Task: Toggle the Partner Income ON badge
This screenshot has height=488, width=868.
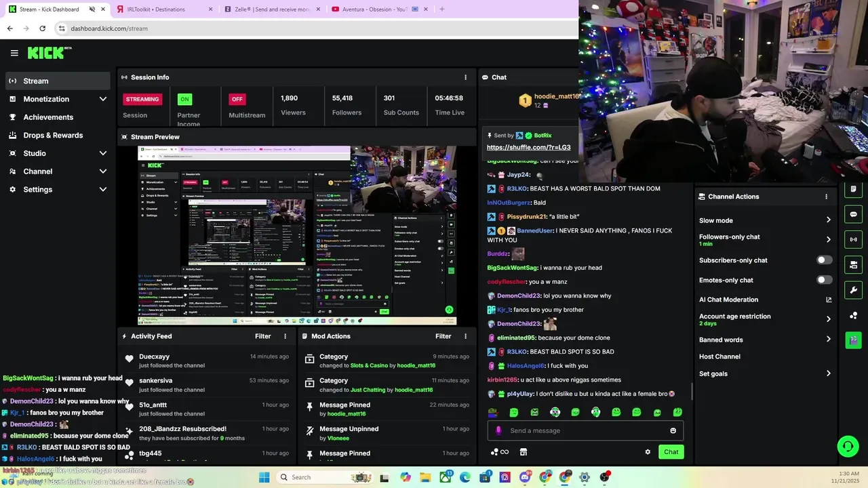Action: coord(184,99)
